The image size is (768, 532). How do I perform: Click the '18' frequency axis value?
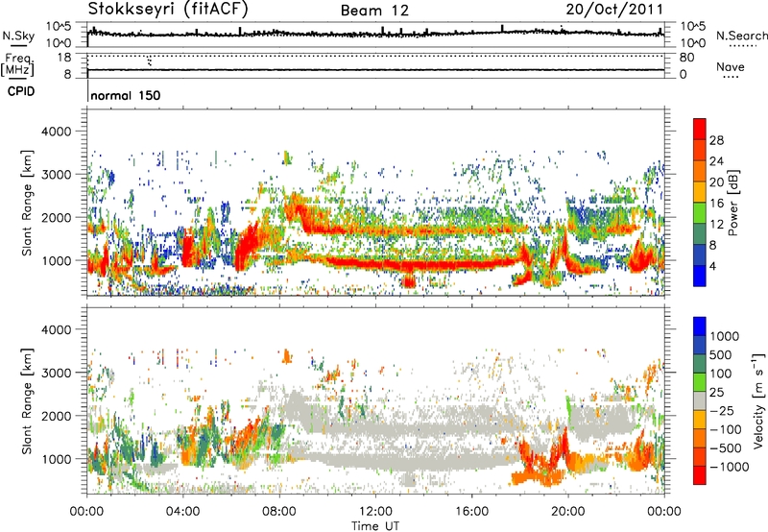point(64,58)
